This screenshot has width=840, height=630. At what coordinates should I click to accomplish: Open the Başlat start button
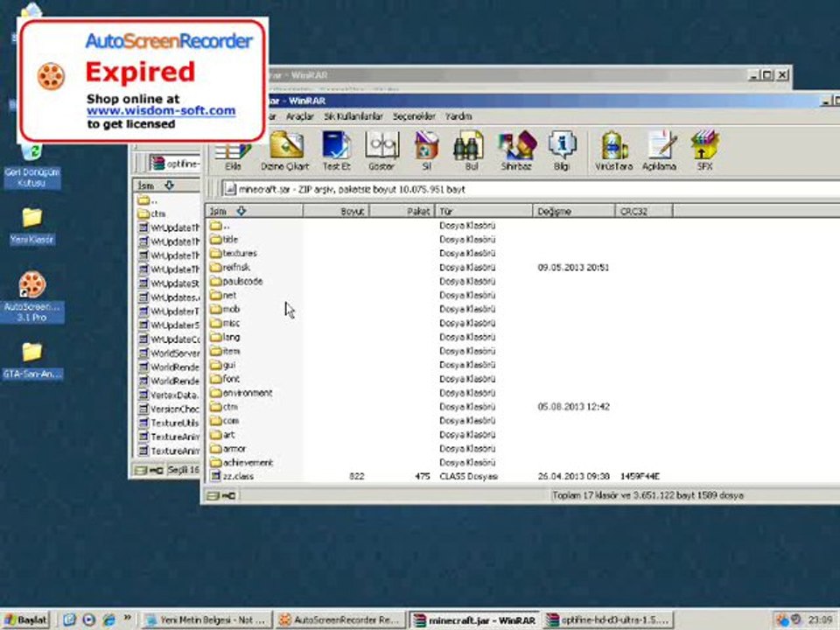tap(25, 619)
